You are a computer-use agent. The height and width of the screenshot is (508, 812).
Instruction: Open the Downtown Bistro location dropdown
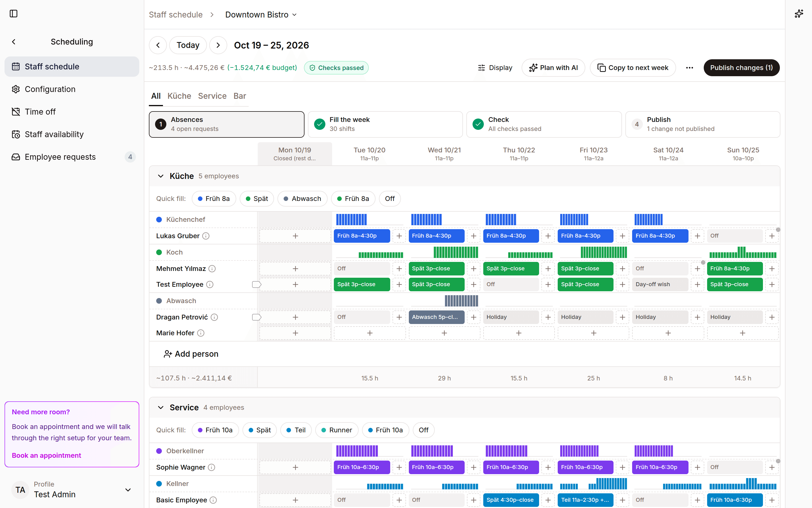[261, 14]
